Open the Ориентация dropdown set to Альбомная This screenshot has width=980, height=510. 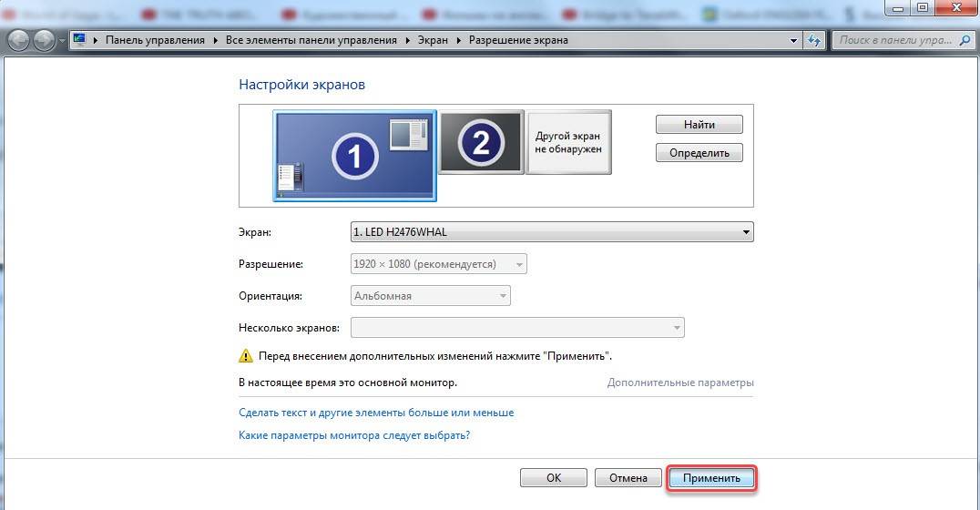point(430,296)
